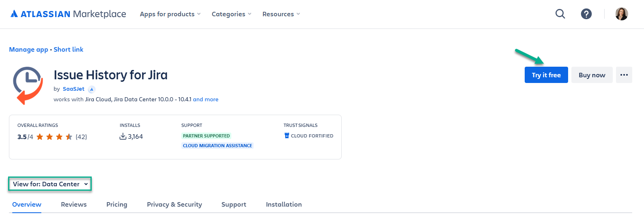
Task: Click the Issue History for Jira app logo
Action: point(28,85)
